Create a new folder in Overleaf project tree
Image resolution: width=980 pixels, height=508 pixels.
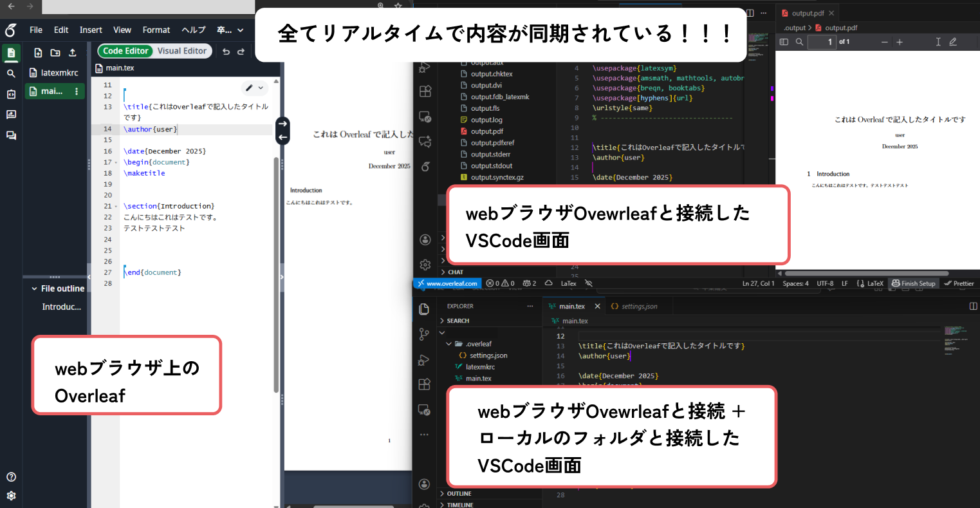click(56, 52)
